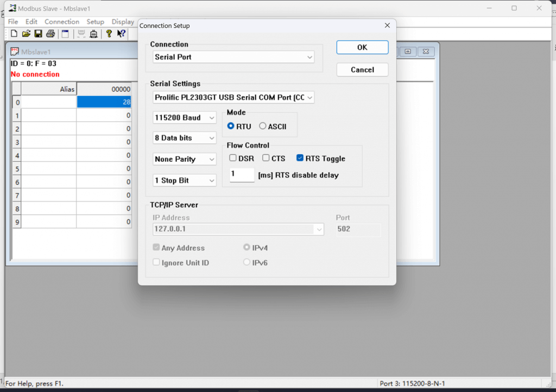The height and width of the screenshot is (392, 556).
Task: Activate the context help arrow icon
Action: pyautogui.click(x=121, y=33)
